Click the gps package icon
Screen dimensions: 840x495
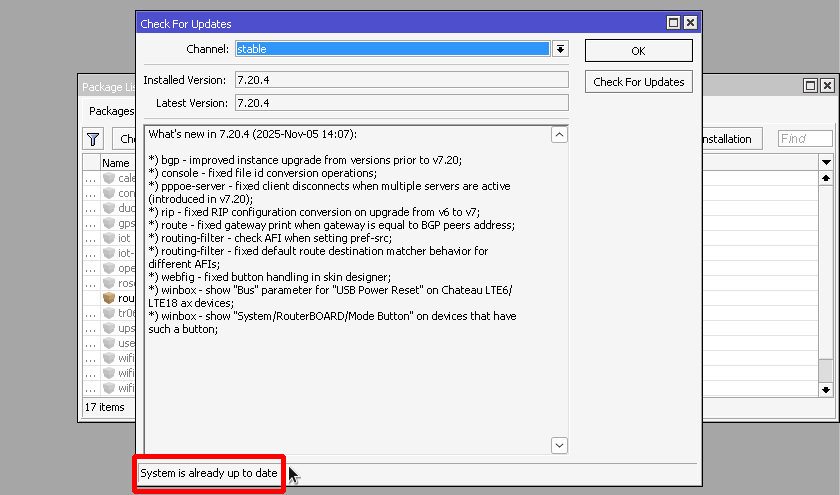(109, 223)
